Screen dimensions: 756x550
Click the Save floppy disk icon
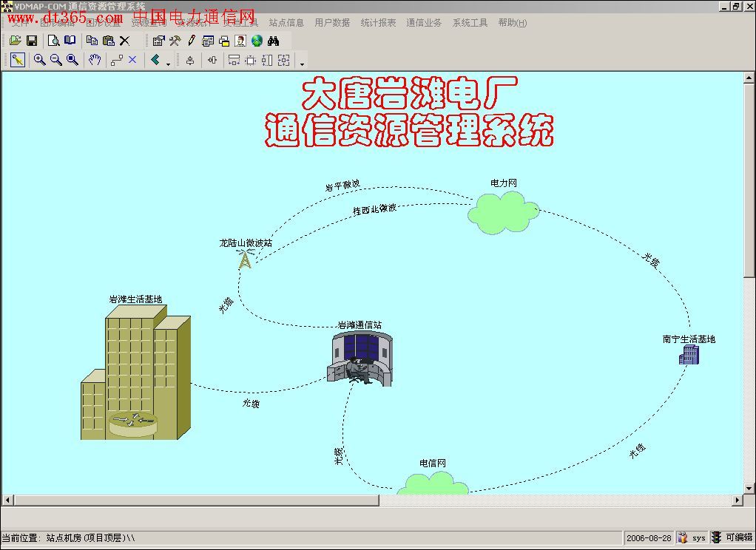point(32,41)
